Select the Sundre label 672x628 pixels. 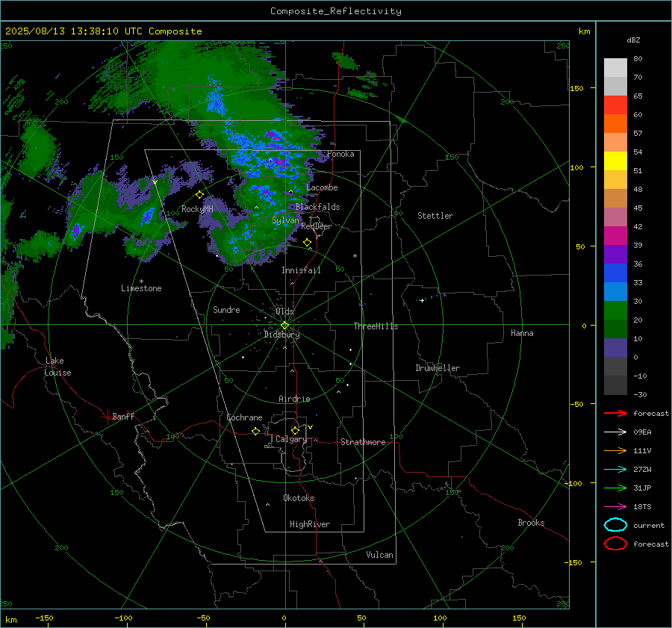click(226, 309)
